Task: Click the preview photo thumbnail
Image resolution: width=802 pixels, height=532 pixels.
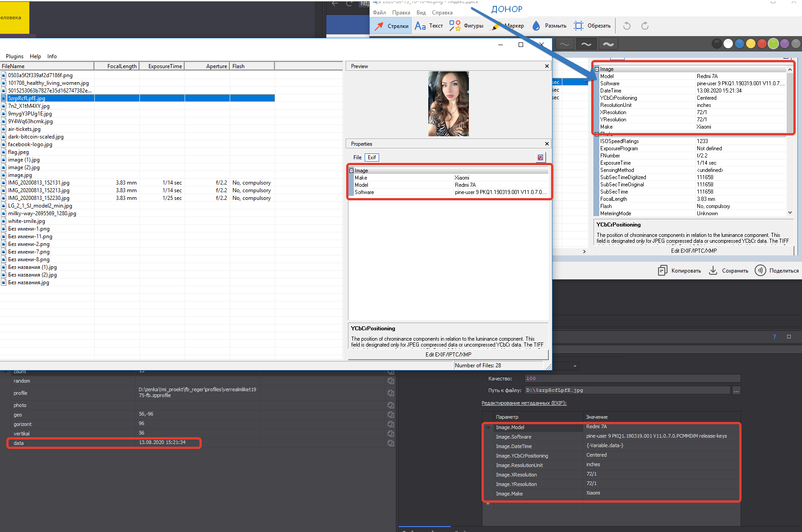Action: tap(448, 104)
